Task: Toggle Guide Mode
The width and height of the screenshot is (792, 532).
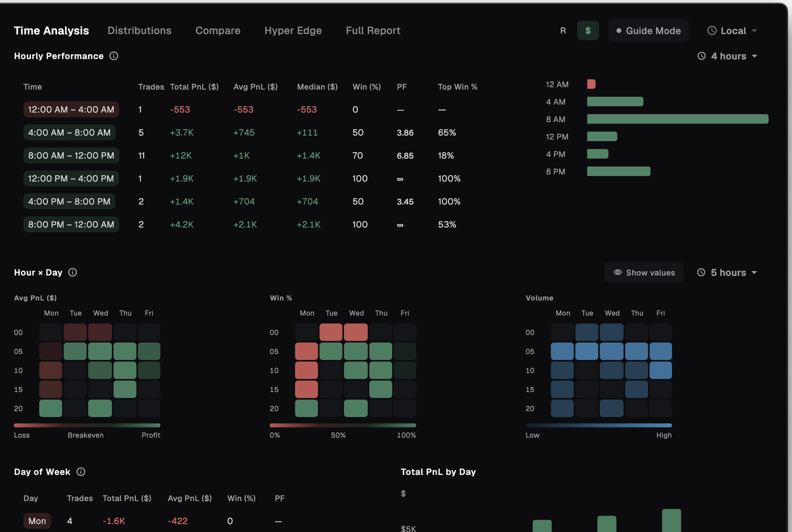Action: coord(649,31)
